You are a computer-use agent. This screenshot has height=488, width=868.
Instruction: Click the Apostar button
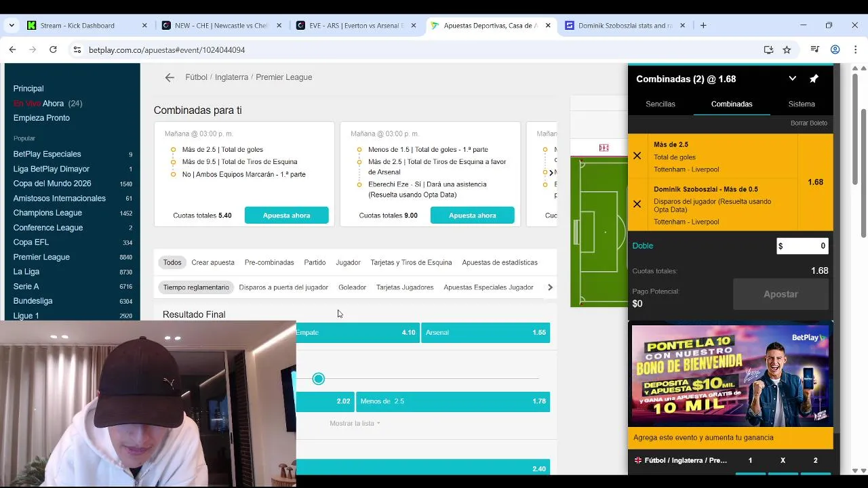(781, 294)
